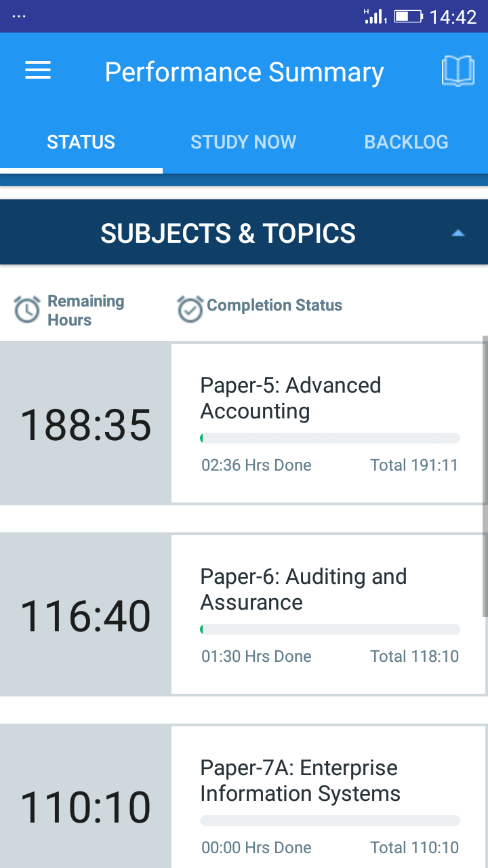Click the Auditing and Assurance progress bar
Image resolution: width=488 pixels, height=868 pixels.
pos(330,629)
